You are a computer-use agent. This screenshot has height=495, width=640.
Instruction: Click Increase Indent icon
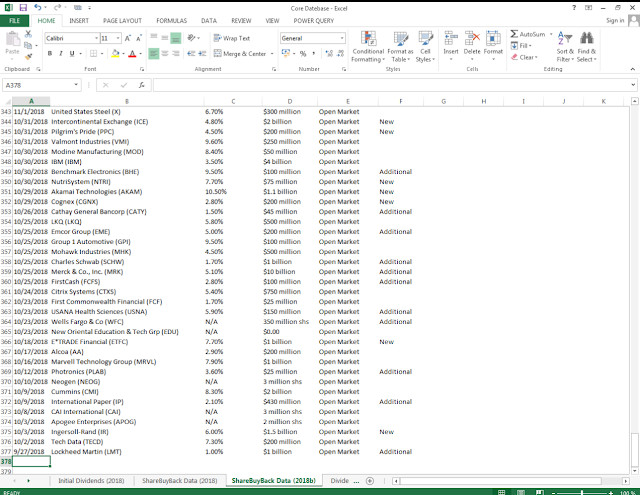[x=202, y=53]
